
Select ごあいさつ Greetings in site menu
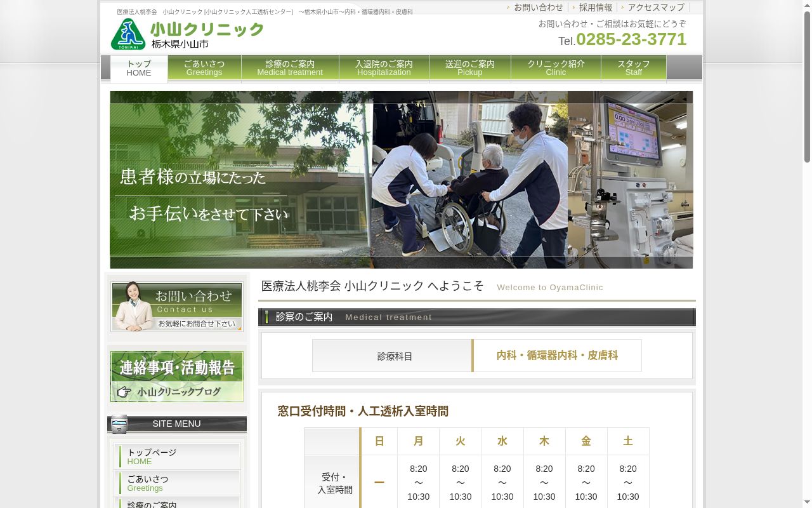coord(177,483)
